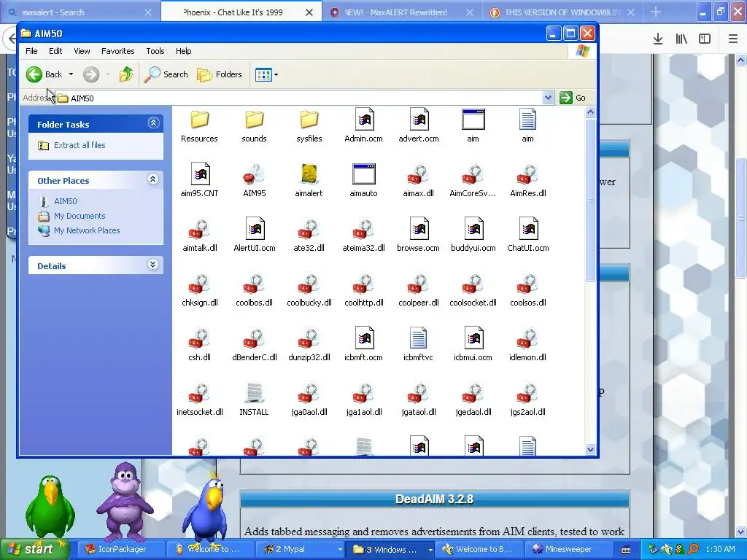This screenshot has height=560, width=747.
Task: Switch to MaxALERT Rewritten browser tab
Action: [x=402, y=12]
